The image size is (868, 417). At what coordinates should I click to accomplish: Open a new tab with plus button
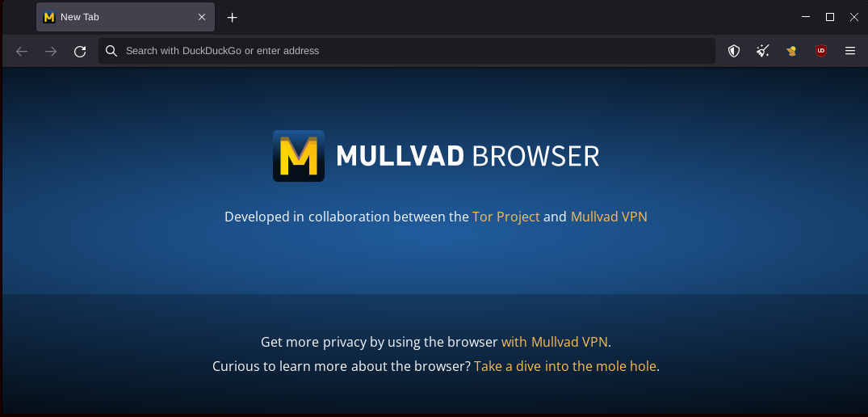point(233,17)
